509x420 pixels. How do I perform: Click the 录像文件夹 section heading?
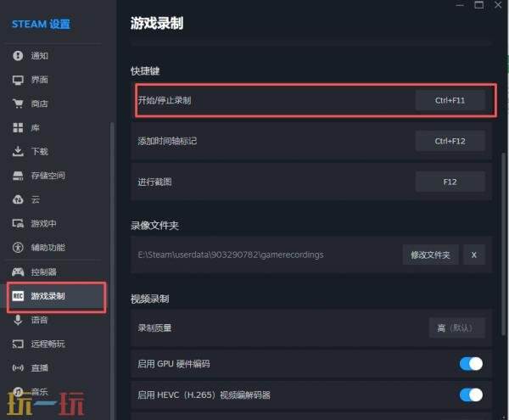pos(154,226)
